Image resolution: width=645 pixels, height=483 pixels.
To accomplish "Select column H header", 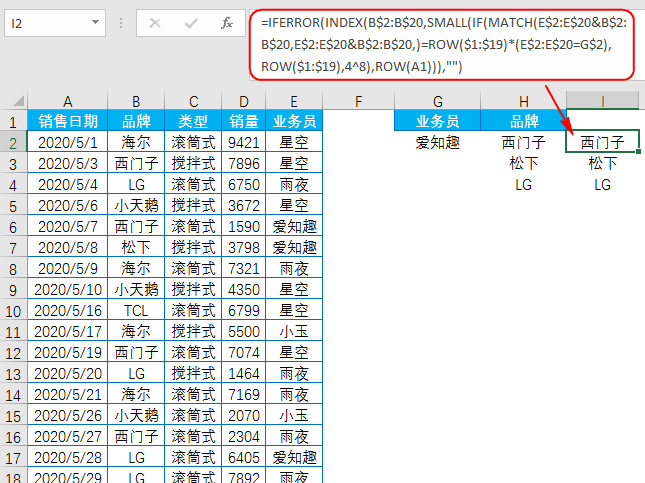I will 524,101.
